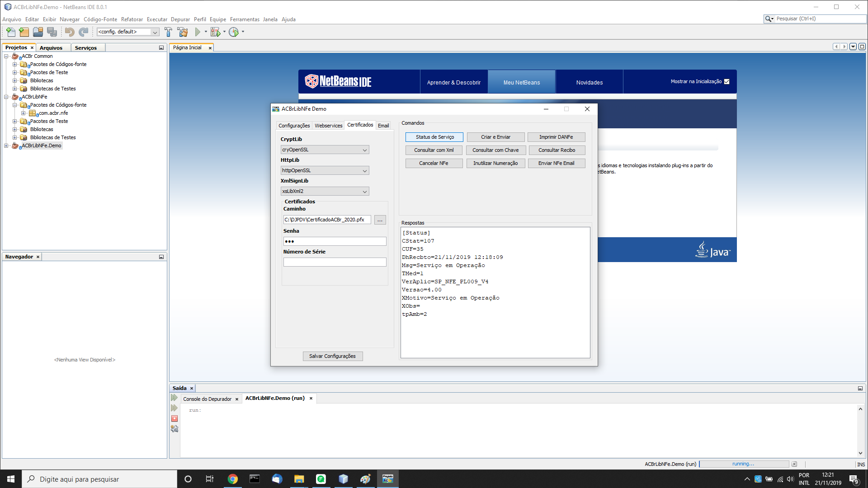Open the config. default dropdown
Image resolution: width=868 pixels, height=488 pixels.
[128, 32]
